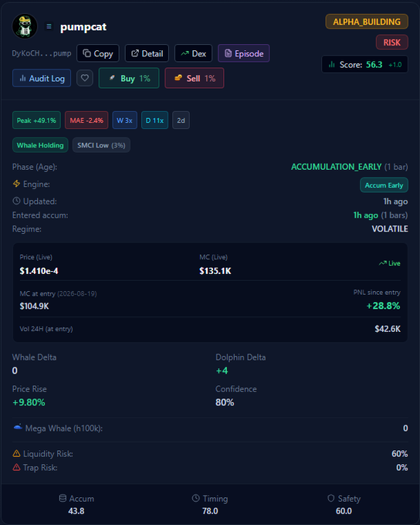The height and width of the screenshot is (525, 420).
Task: Click the Trap Risk 0% value
Action: [402, 467]
